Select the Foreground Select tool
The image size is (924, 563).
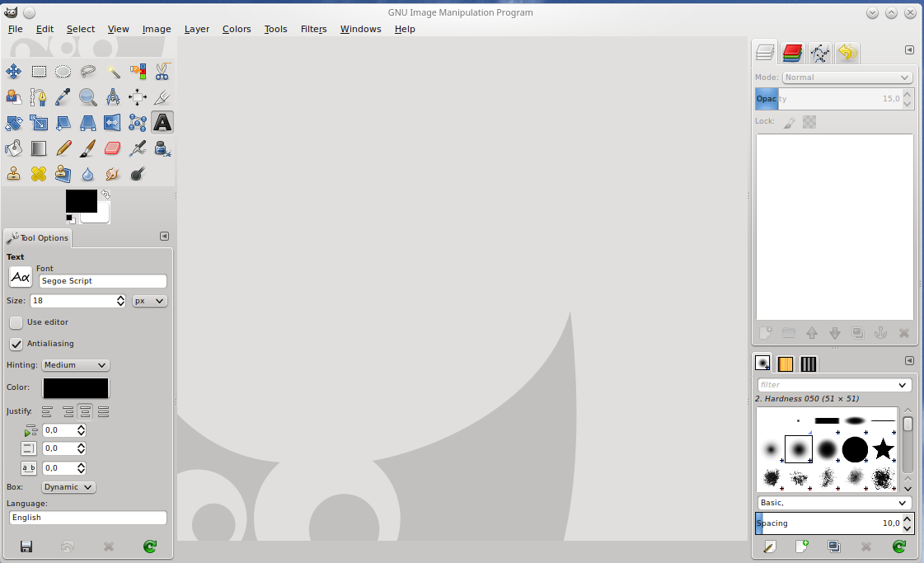(x=13, y=97)
